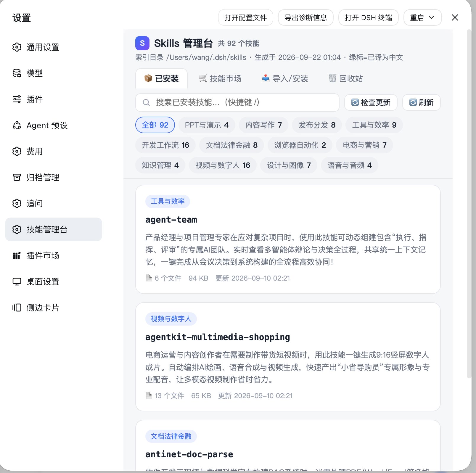Click 更新 2026-09-10 02:21 under agent-team

(x=253, y=278)
